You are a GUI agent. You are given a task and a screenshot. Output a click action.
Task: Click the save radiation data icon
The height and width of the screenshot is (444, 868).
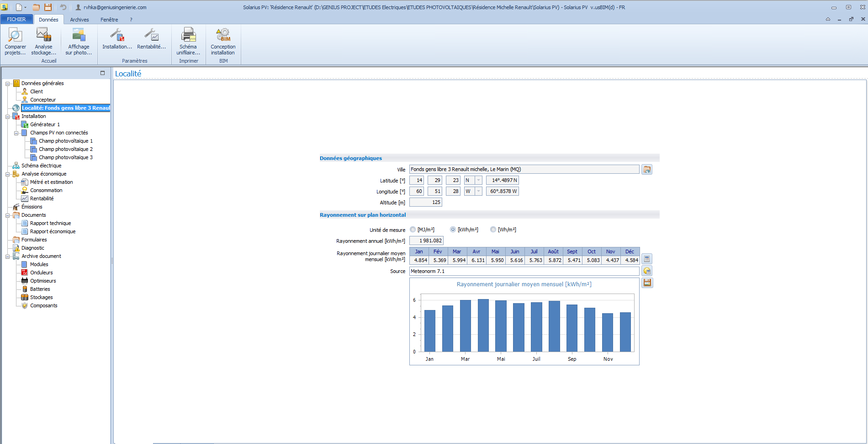(x=647, y=283)
